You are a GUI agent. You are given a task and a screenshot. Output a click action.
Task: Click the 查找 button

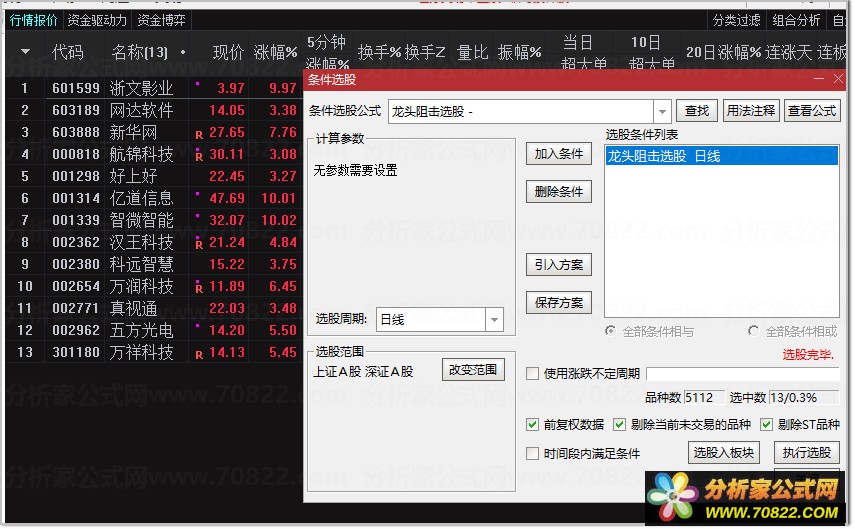[x=697, y=111]
